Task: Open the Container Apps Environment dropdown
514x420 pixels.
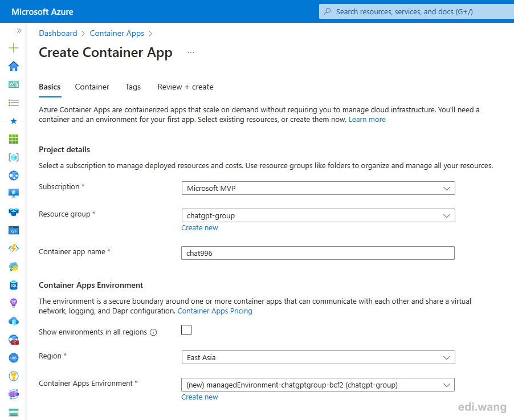Action: coord(318,385)
